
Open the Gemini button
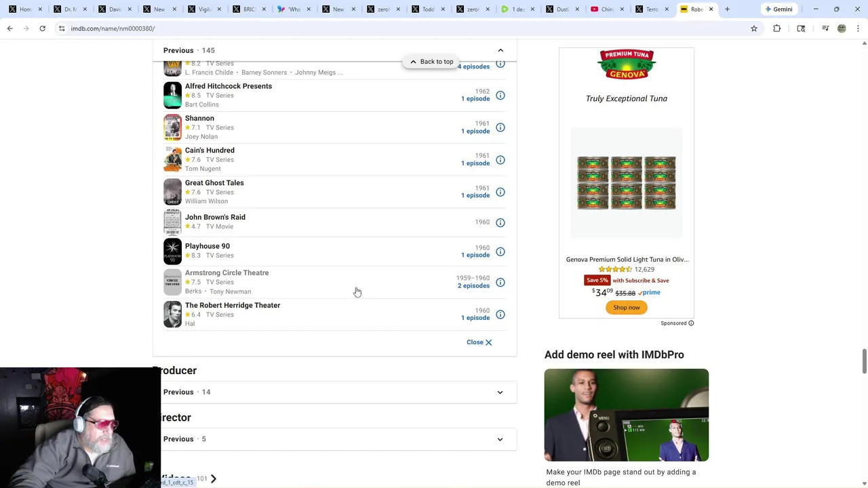click(x=778, y=9)
